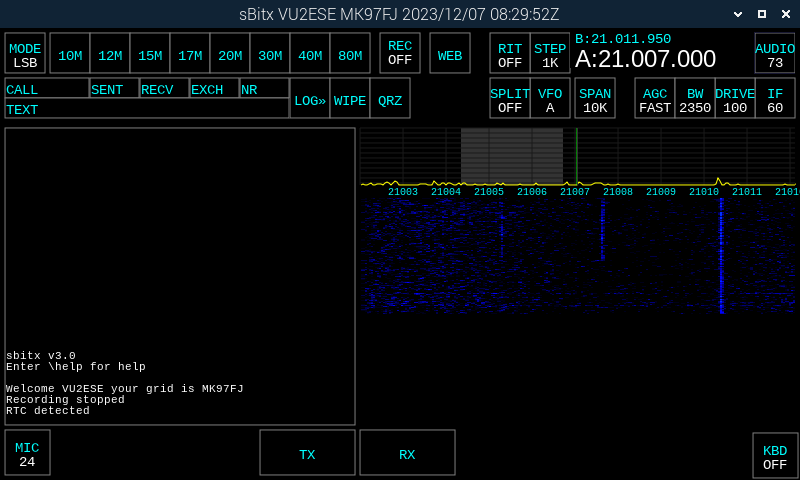Tune to 21005 on the spectrum scale
This screenshot has height=480, width=800.
[489, 192]
